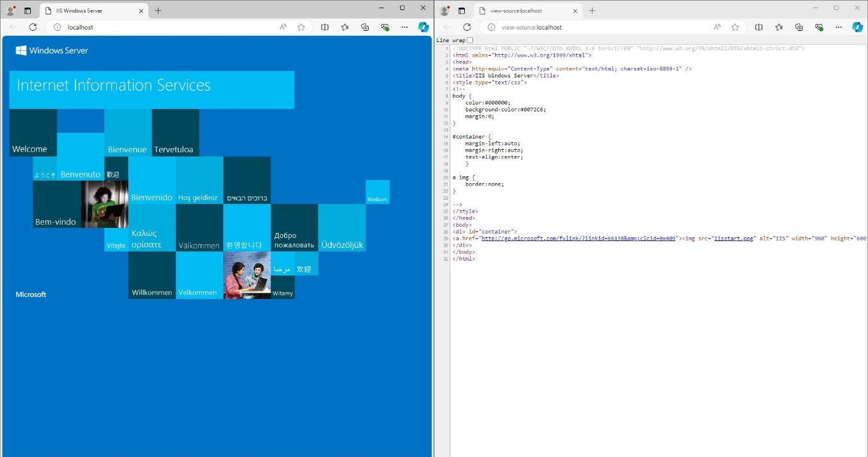The height and width of the screenshot is (457, 868).
Task: Click the margin-left:auto line
Action: 492,144
